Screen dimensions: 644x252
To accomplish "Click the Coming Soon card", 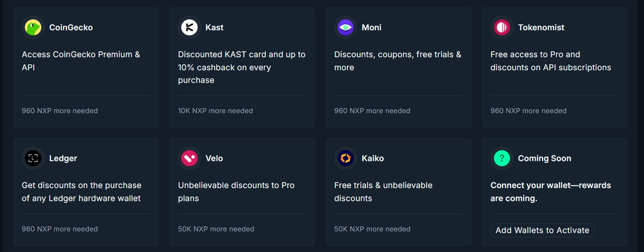I will tap(555, 191).
